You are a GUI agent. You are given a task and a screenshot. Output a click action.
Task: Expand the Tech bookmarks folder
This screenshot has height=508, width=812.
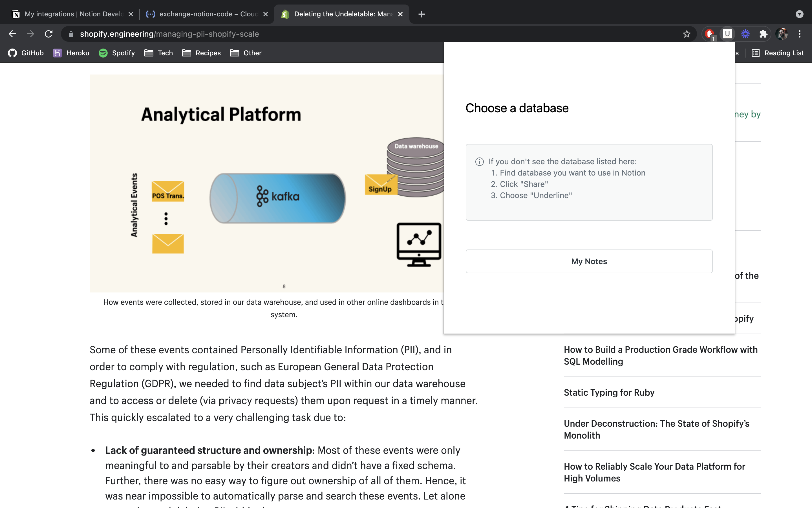158,53
